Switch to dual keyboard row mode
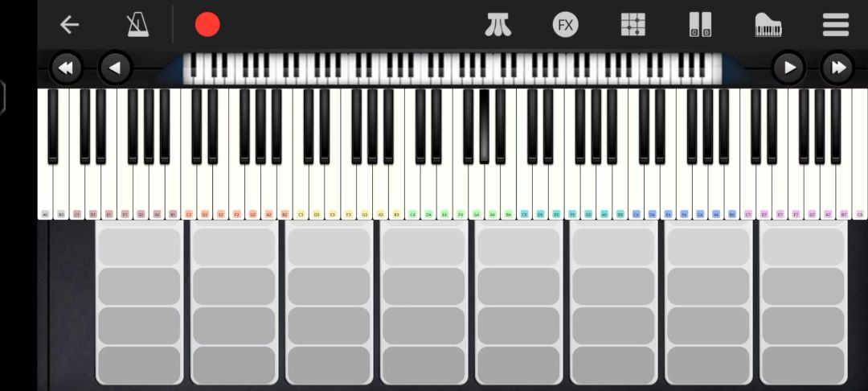The image size is (868, 391). pyautogui.click(x=700, y=25)
